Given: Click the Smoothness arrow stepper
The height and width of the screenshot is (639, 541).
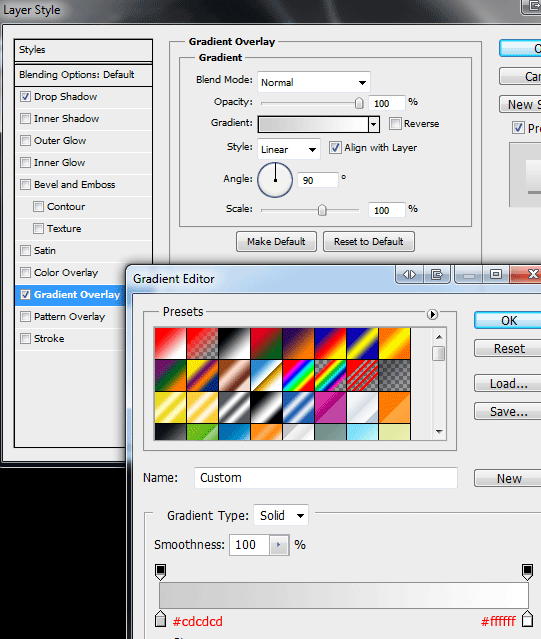Looking at the screenshot, I should point(279,545).
